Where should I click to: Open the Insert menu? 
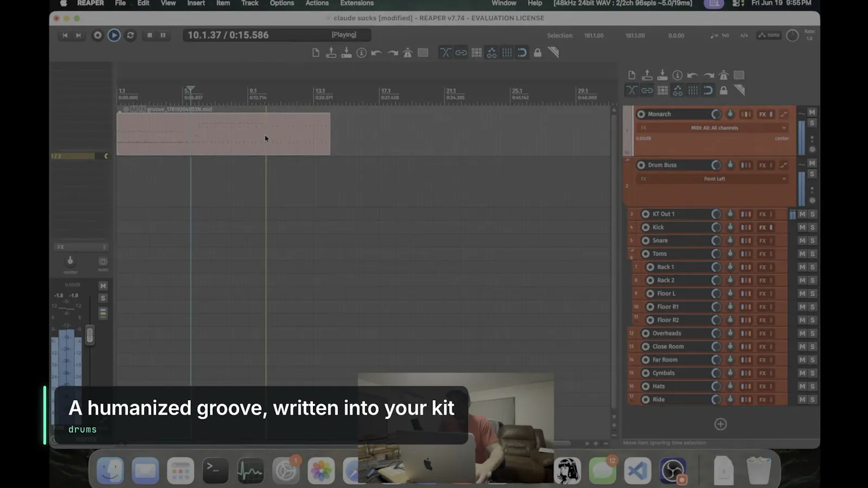pyautogui.click(x=196, y=3)
